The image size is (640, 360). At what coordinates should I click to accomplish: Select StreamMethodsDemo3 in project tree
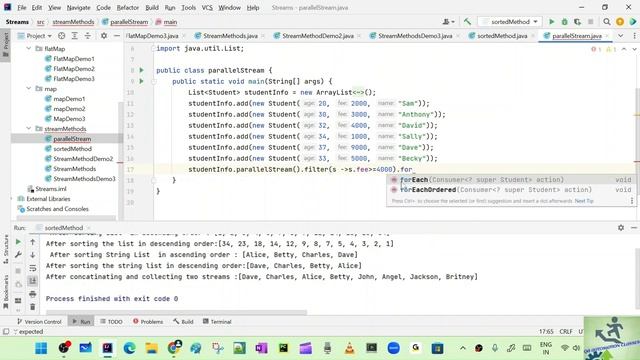pyautogui.click(x=84, y=179)
